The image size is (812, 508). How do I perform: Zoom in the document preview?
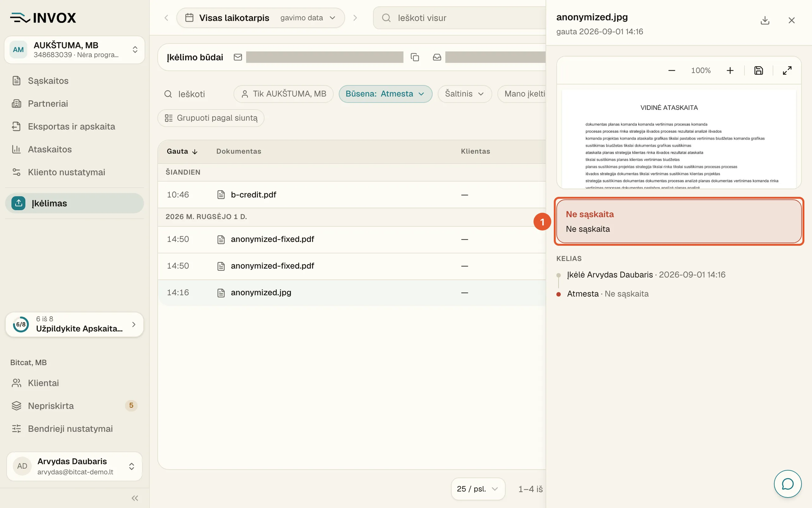[730, 70]
